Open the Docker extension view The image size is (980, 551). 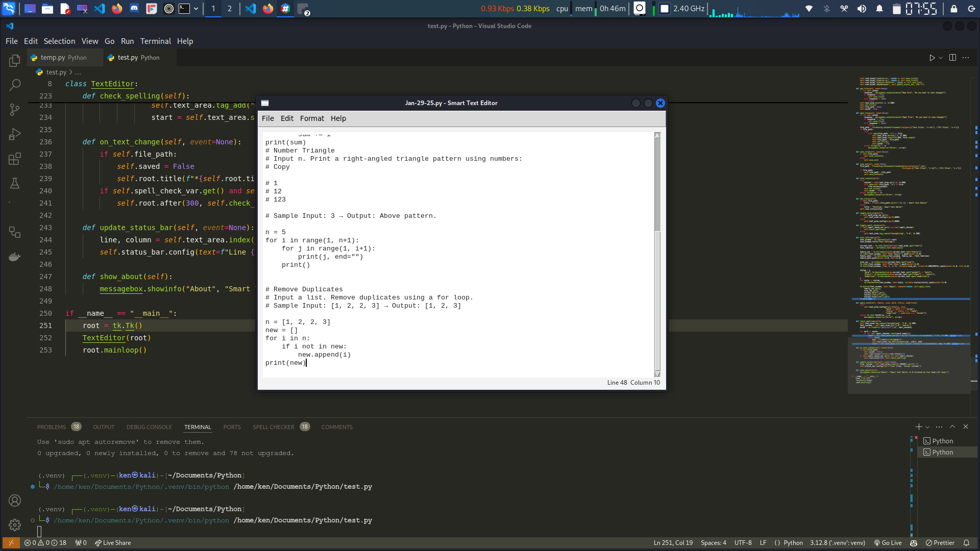click(14, 257)
